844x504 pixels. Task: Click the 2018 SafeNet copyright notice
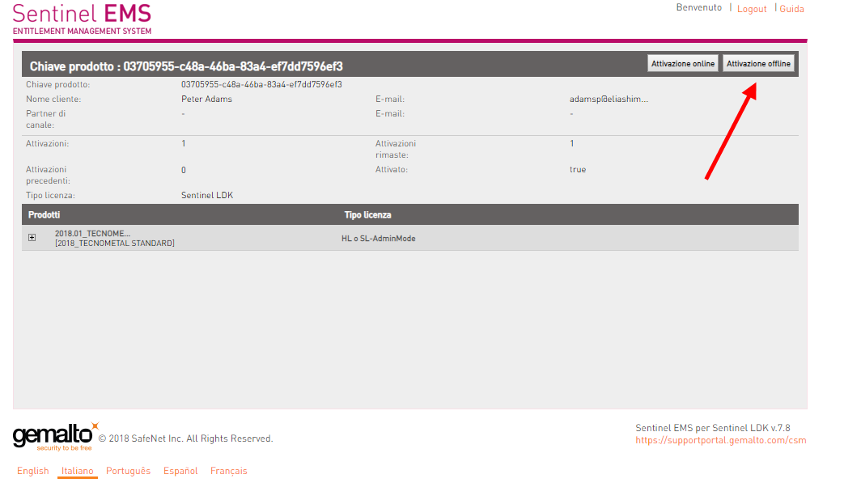(185, 438)
